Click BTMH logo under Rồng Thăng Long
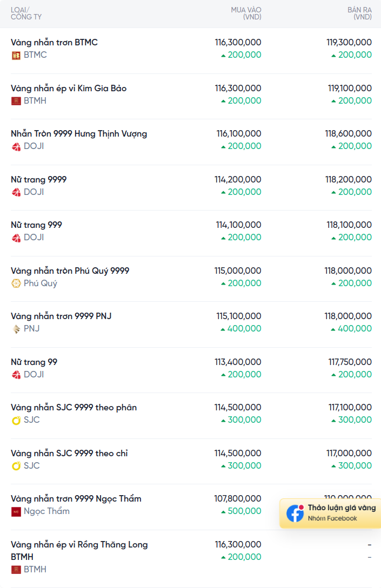The height and width of the screenshot is (588, 381). (16, 570)
